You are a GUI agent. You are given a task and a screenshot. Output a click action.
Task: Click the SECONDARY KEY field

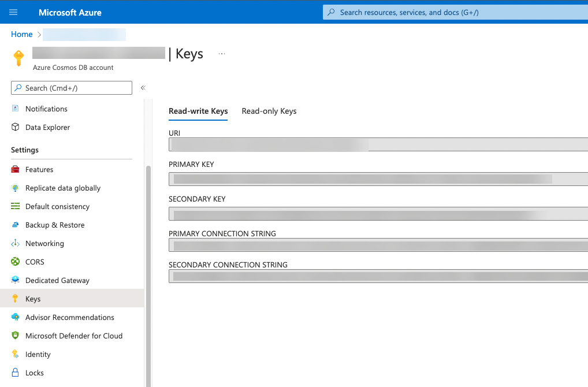(378, 214)
